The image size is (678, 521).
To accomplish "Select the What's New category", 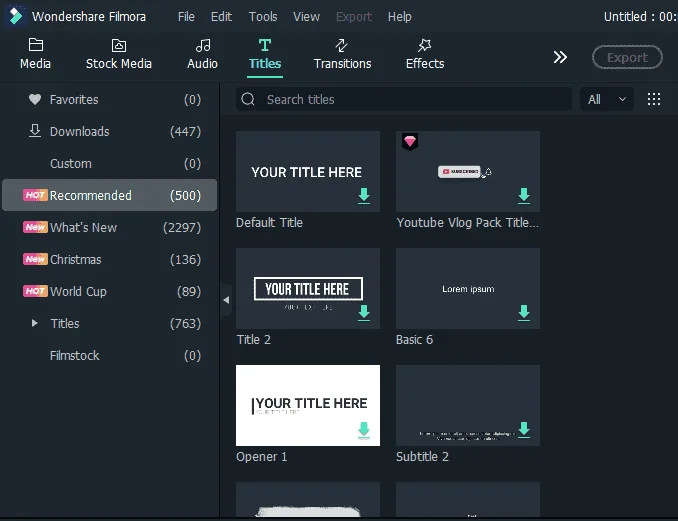I will coord(109,227).
